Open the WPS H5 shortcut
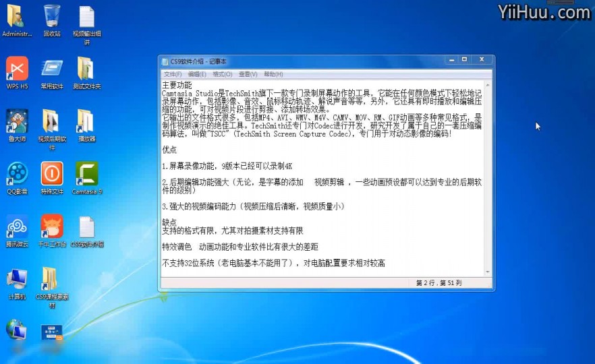The image size is (595, 364). (17, 73)
